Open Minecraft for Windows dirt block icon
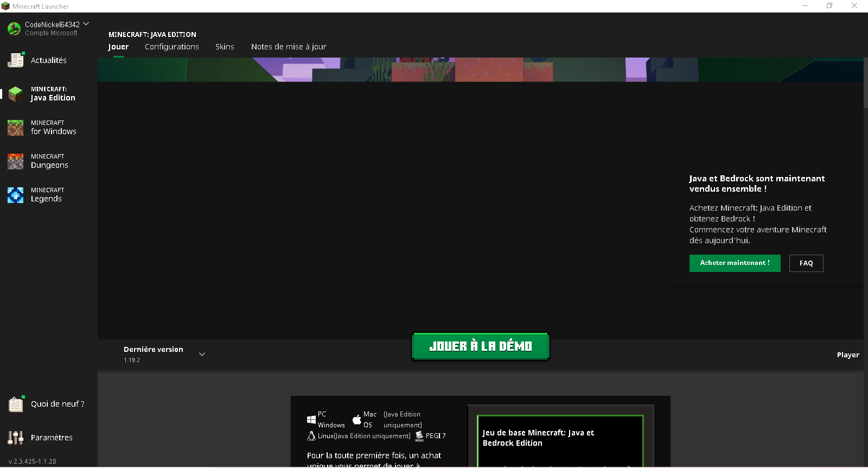Screen dimensions: 868x468 tap(16, 128)
